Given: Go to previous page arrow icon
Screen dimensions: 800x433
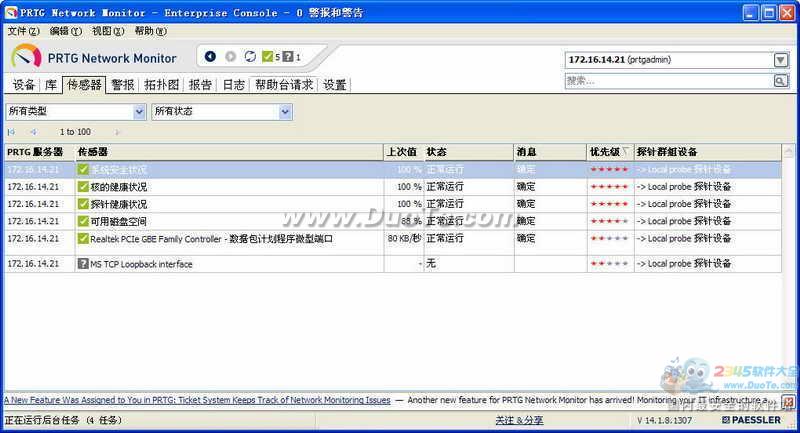Looking at the screenshot, I should pos(34,132).
